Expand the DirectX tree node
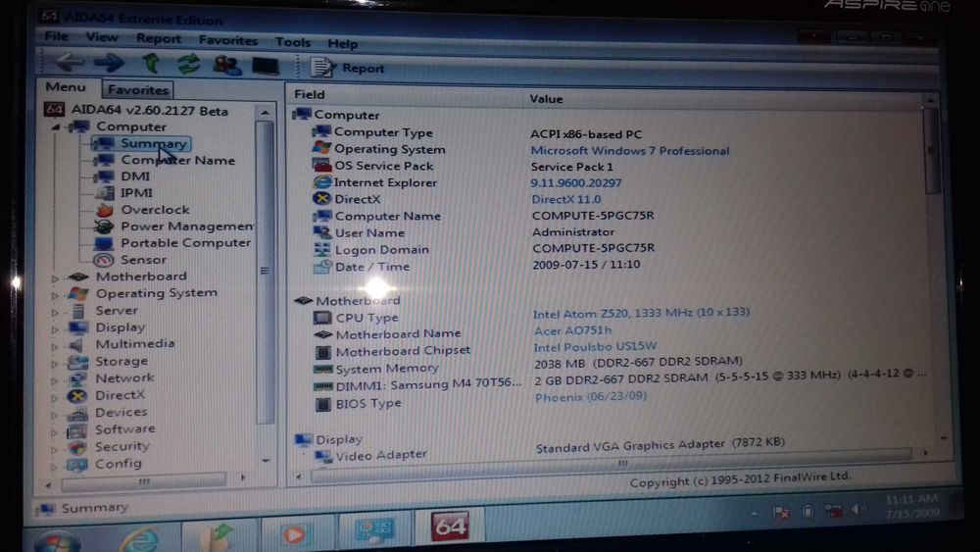Image resolution: width=980 pixels, height=552 pixels. [x=55, y=397]
